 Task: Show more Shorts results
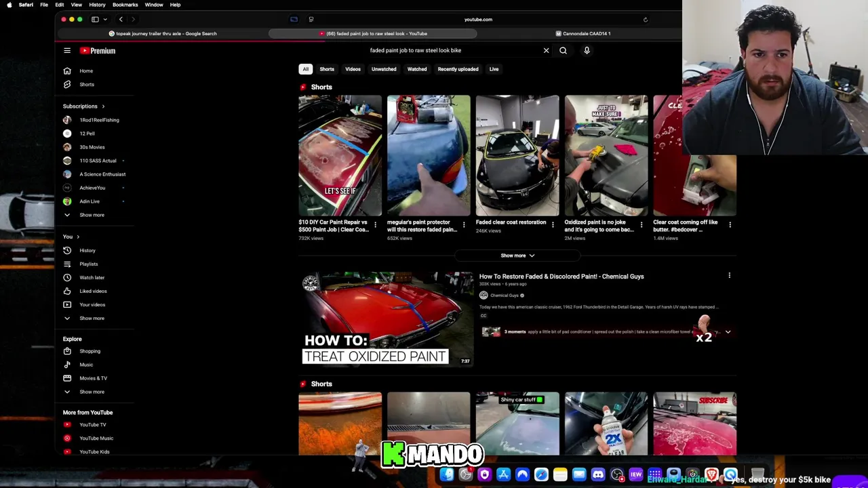tap(517, 256)
